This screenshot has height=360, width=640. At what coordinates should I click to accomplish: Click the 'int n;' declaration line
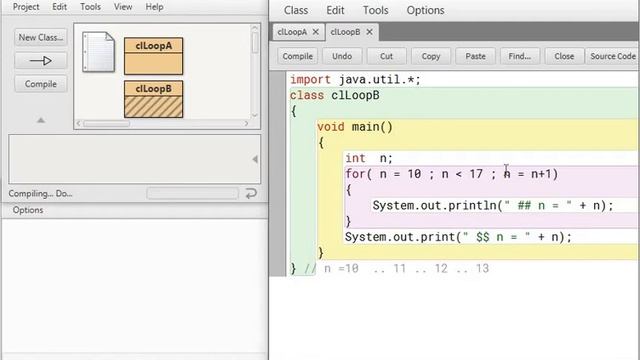pyautogui.click(x=369, y=158)
